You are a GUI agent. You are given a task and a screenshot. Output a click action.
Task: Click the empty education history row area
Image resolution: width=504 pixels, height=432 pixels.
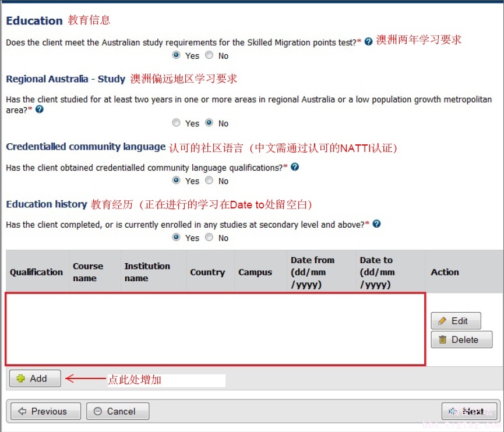(216, 330)
